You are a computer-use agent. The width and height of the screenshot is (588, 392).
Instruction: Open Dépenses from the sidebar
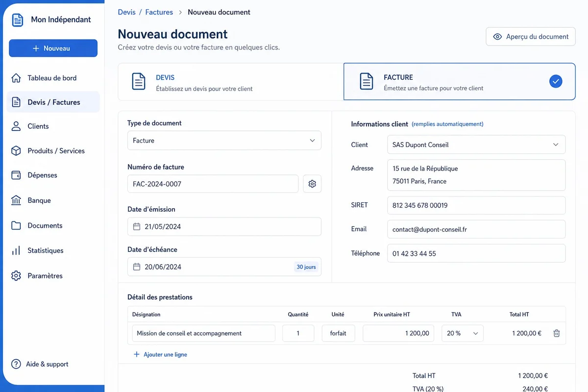(x=53, y=175)
